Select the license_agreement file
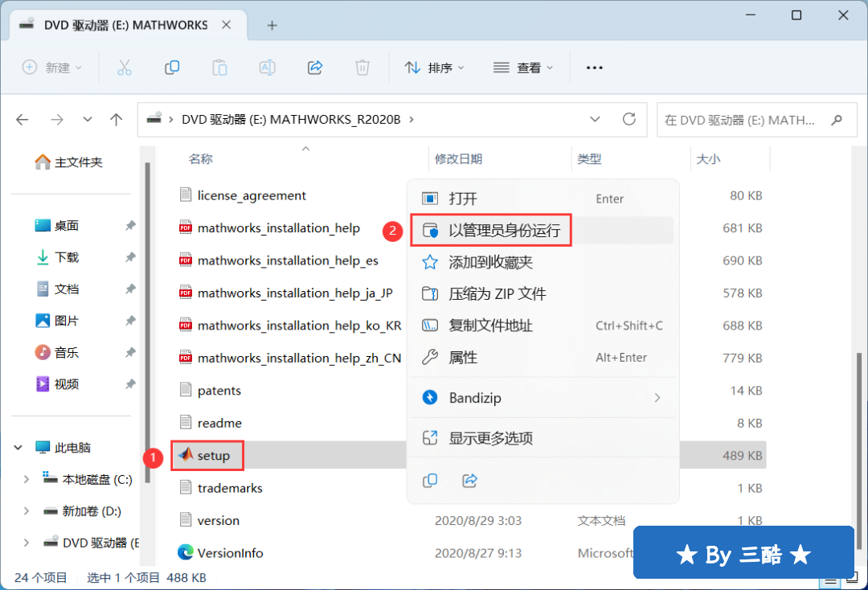868x590 pixels. pyautogui.click(x=243, y=195)
